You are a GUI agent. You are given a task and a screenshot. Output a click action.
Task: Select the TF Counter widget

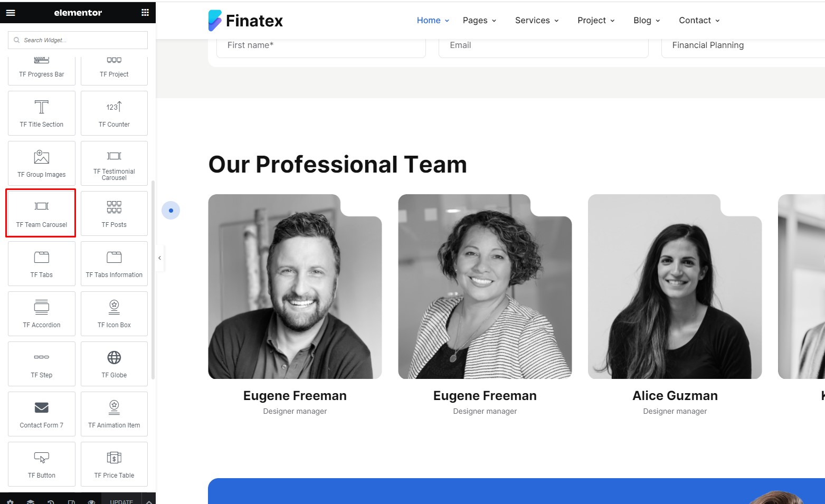click(x=114, y=113)
